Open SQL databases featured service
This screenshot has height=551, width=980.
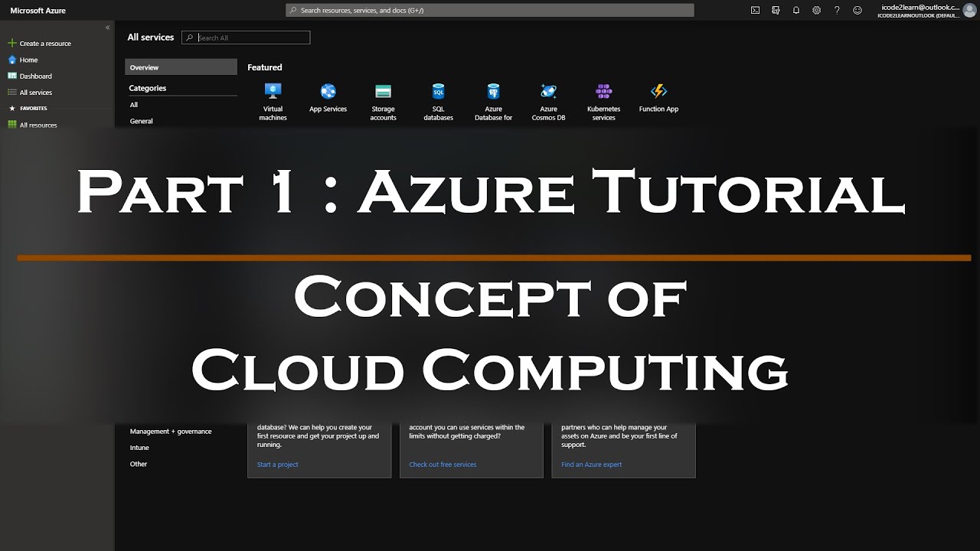pyautogui.click(x=439, y=102)
